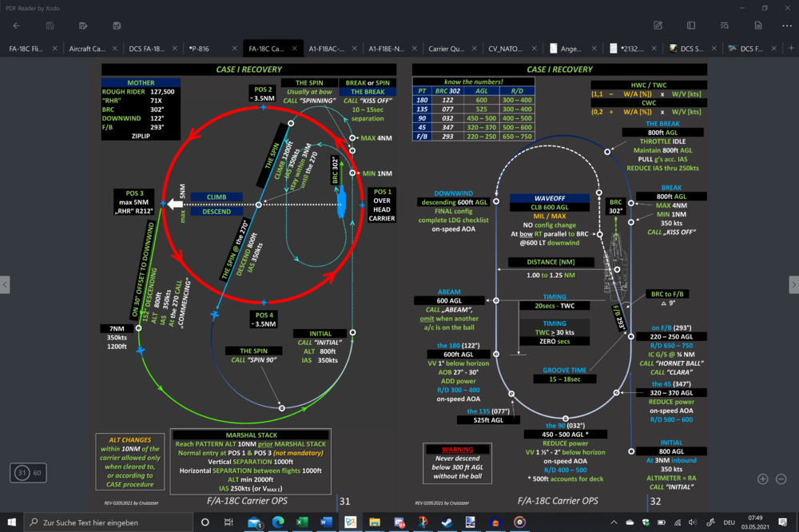This screenshot has width=799, height=532.
Task: Open the three-dot more options menu
Action: 787,26
